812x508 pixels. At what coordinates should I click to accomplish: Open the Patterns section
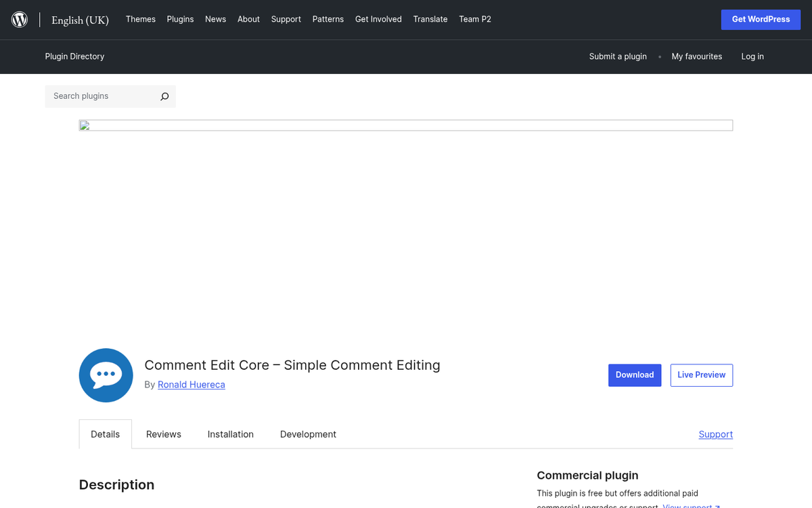pos(328,19)
